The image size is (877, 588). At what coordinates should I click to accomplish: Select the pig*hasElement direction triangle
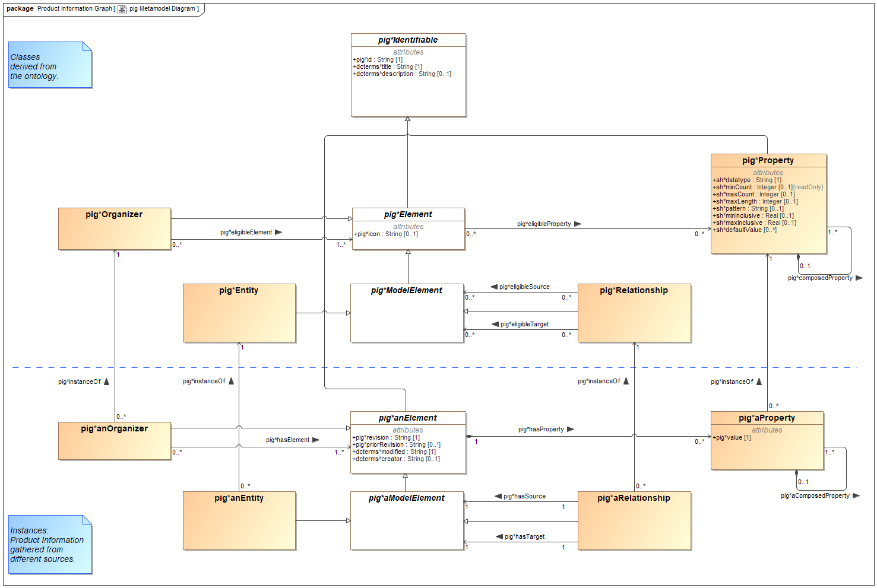316,440
